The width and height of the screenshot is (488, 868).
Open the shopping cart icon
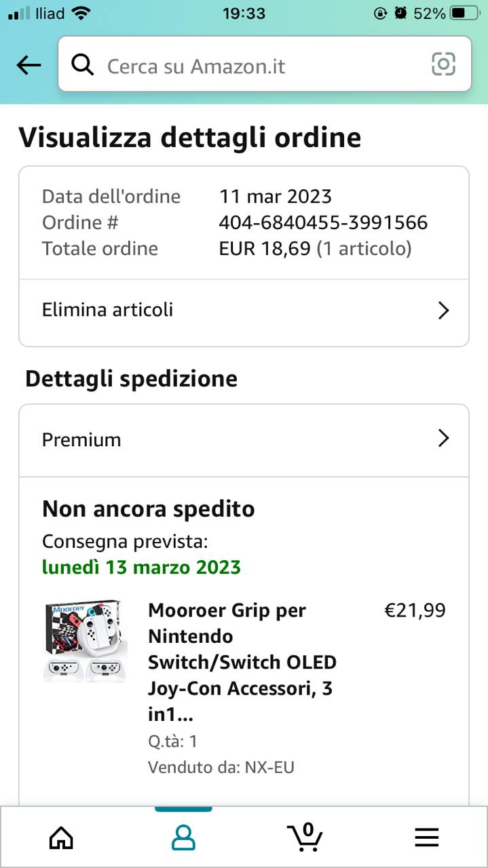click(304, 837)
